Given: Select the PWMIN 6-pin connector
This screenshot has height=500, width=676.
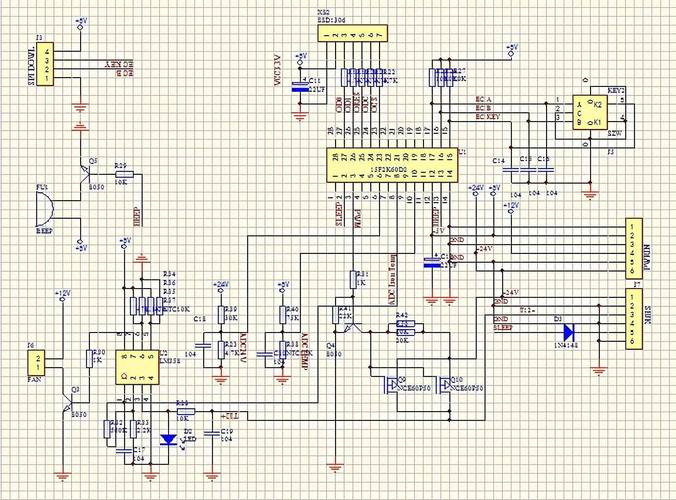Looking at the screenshot, I should [634, 248].
